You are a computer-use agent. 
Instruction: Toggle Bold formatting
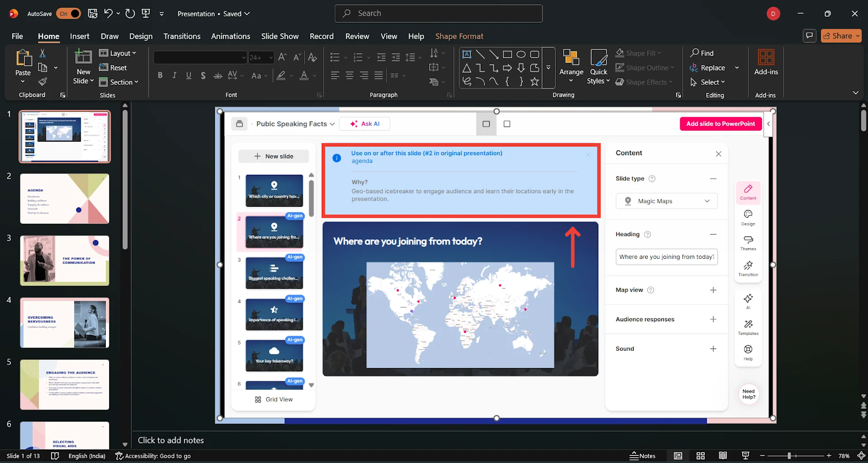pos(160,75)
